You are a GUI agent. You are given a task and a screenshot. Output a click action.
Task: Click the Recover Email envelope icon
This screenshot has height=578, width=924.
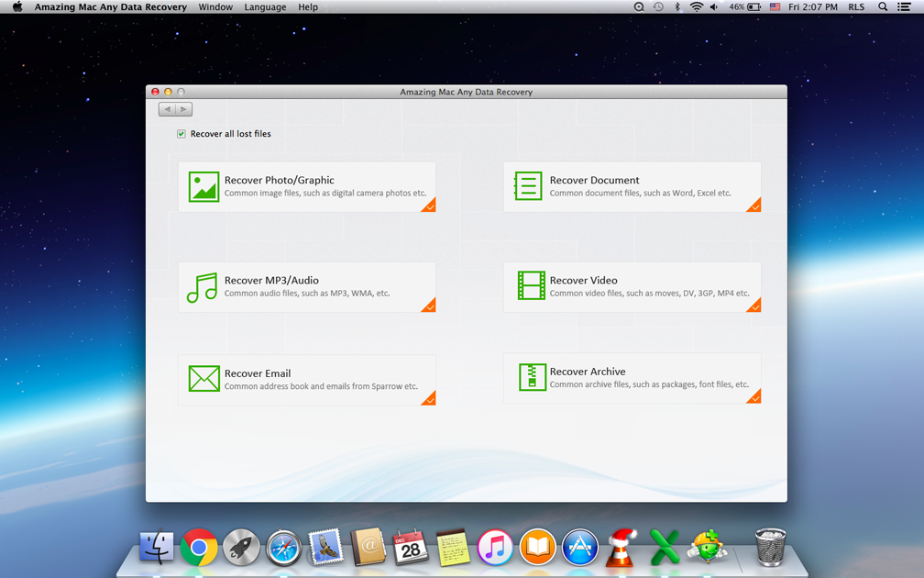[203, 378]
